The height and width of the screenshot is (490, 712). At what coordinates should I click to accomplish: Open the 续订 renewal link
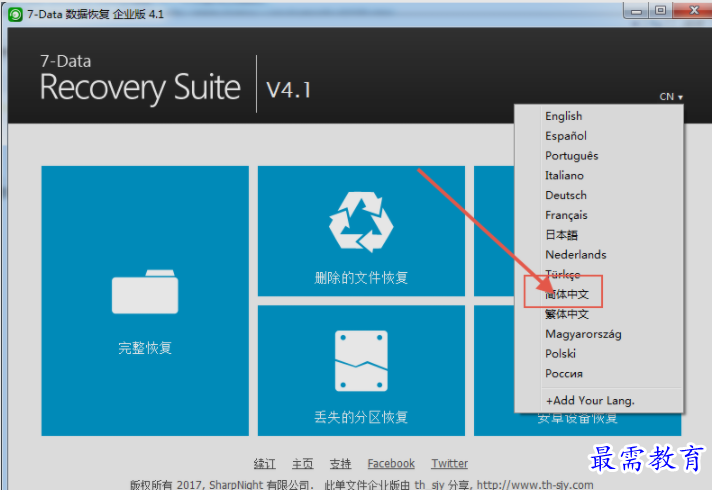click(264, 464)
